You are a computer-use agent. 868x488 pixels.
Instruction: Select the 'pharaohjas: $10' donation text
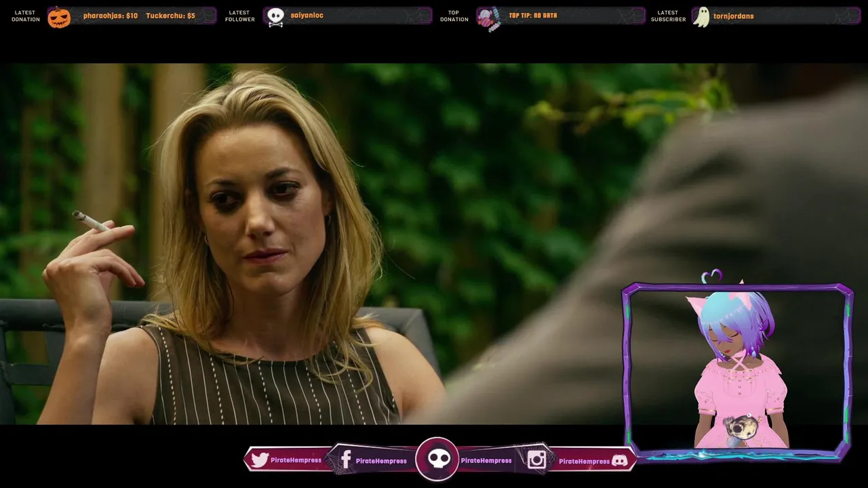point(111,16)
